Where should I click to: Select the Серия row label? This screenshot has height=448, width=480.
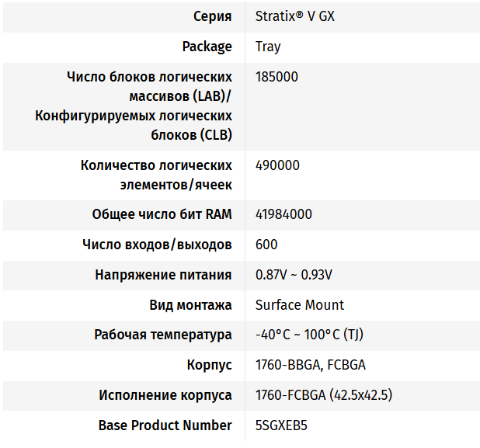213,16
